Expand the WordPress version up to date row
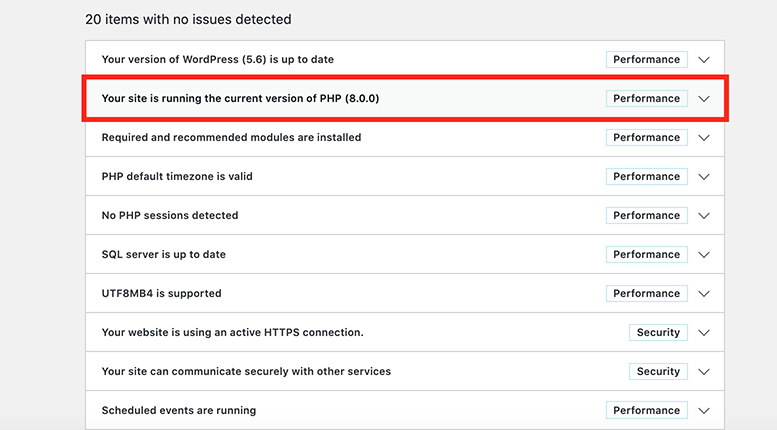The height and width of the screenshot is (430, 777). pyautogui.click(x=704, y=60)
